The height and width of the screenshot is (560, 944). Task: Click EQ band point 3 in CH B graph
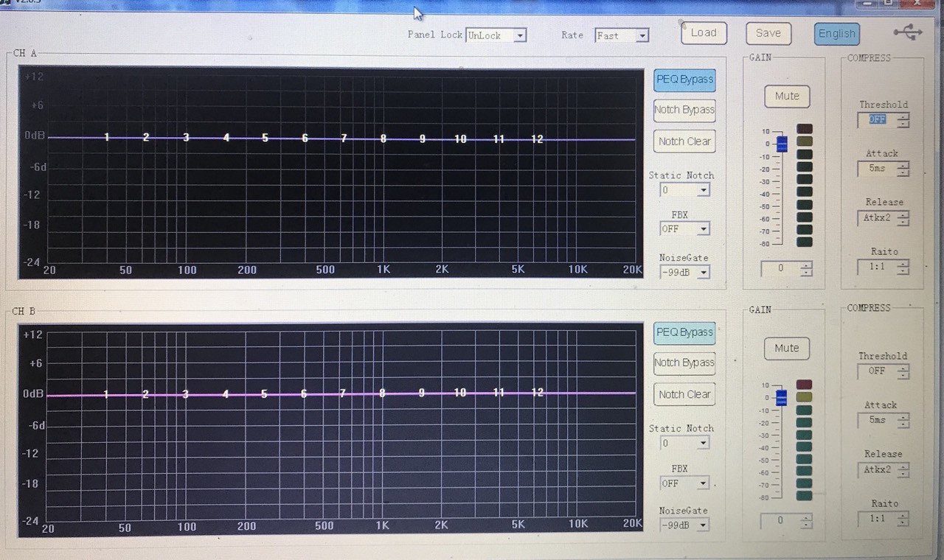185,394
